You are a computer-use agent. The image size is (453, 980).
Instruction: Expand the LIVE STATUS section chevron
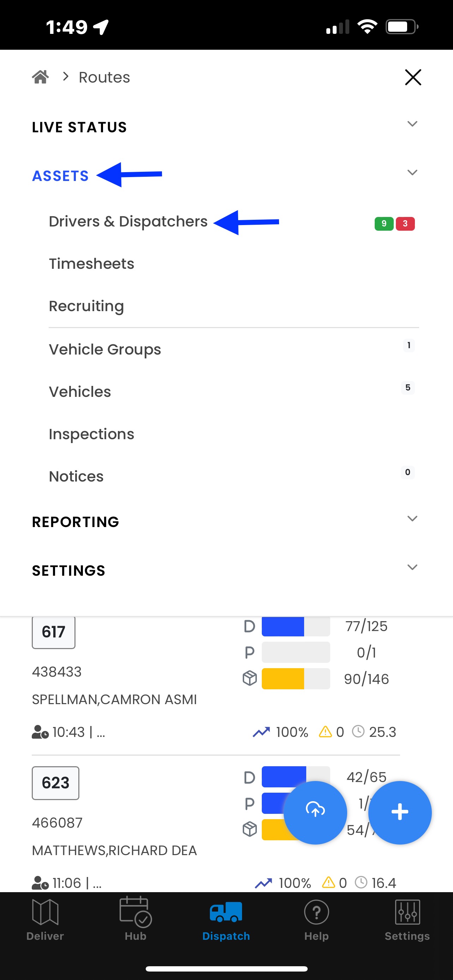pyautogui.click(x=412, y=124)
